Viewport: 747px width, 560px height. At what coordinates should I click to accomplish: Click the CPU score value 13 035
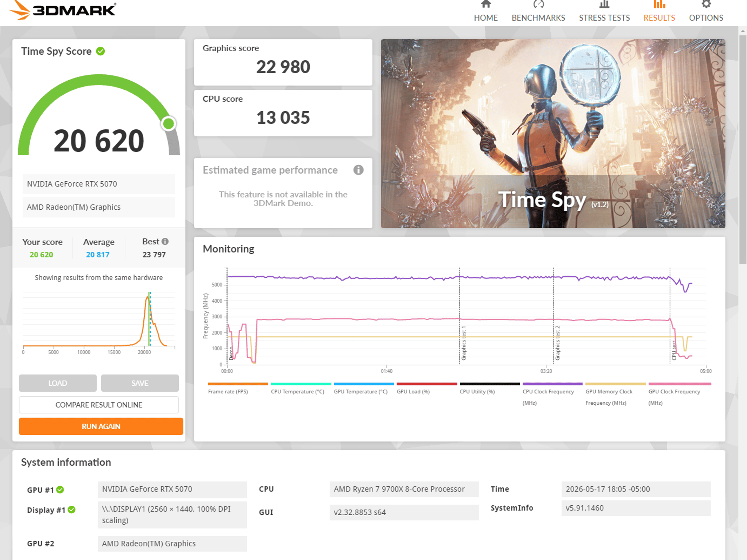[283, 118]
